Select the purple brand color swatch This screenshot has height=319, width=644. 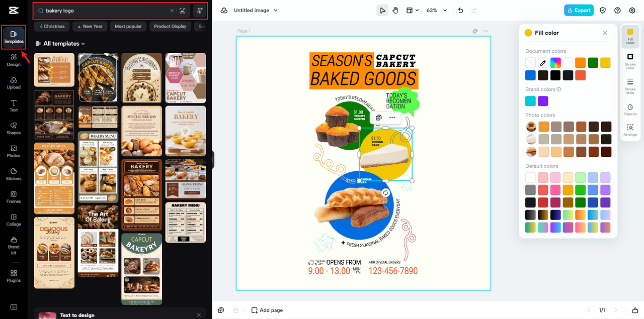[x=543, y=101]
